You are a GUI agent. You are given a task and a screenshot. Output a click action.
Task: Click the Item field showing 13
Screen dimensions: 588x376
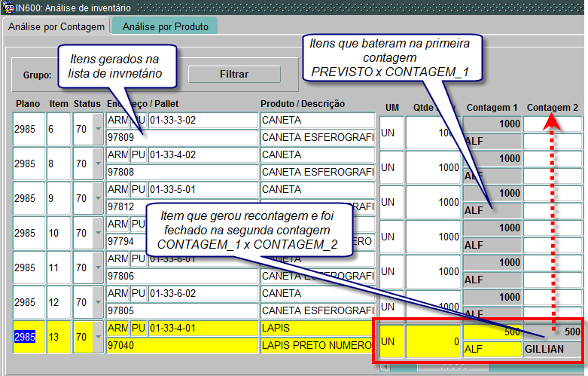(x=59, y=337)
